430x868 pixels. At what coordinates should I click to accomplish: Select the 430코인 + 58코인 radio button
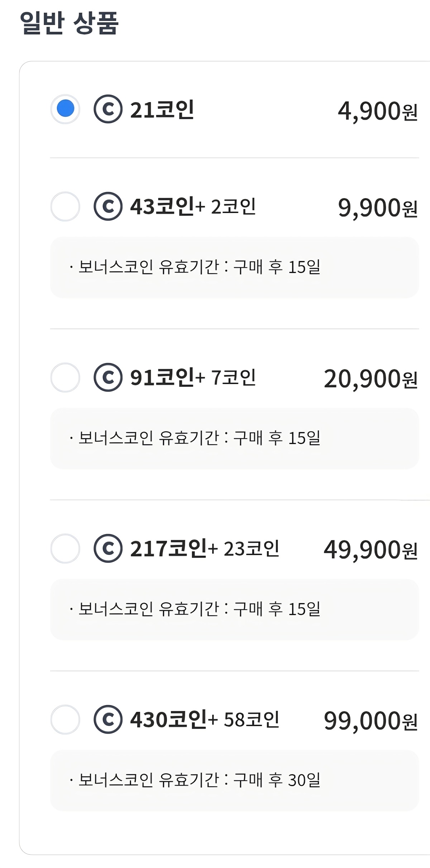[65, 719]
